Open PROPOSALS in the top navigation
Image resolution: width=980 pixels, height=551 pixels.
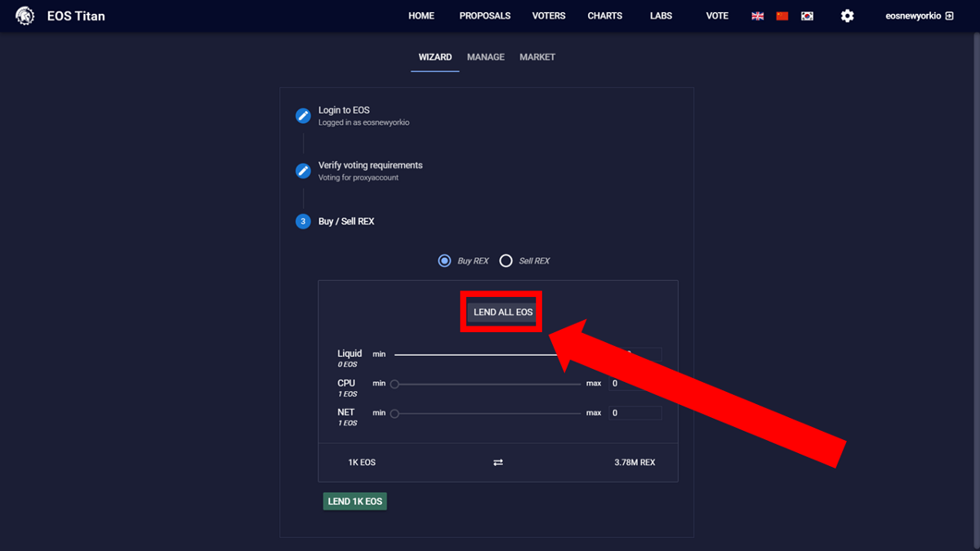pyautogui.click(x=485, y=16)
